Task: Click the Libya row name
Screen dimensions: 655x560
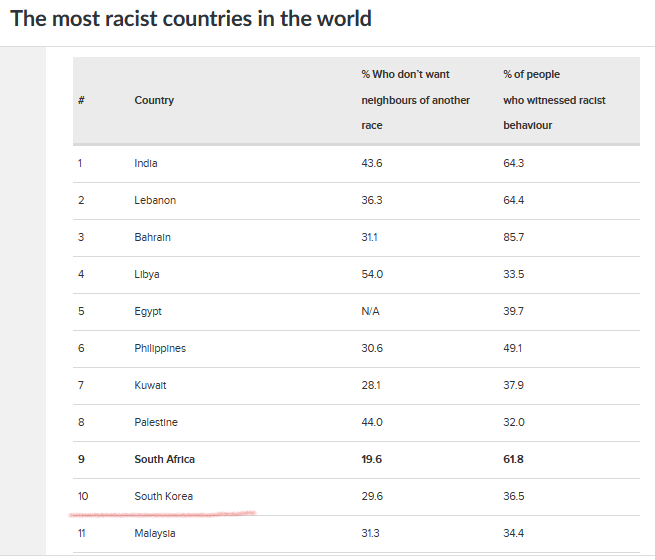Action: 147,274
